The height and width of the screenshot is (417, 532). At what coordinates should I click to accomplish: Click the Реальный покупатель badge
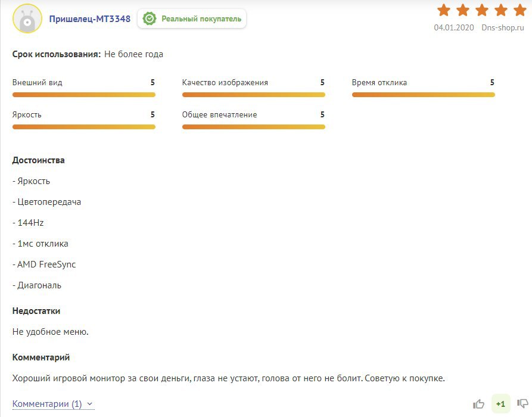coord(192,18)
